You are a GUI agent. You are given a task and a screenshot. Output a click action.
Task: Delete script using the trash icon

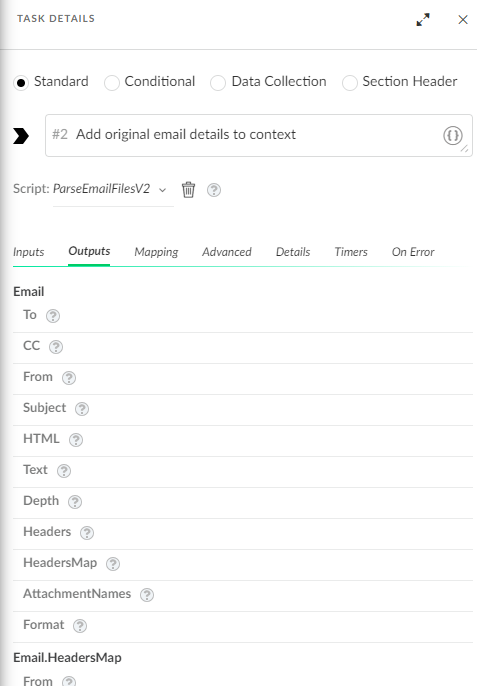click(188, 190)
